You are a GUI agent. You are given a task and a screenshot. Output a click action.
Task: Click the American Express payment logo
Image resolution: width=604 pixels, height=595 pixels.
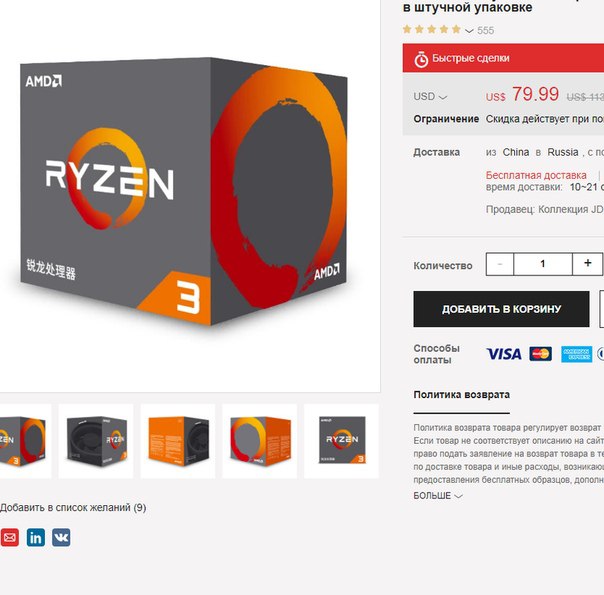[x=576, y=354]
